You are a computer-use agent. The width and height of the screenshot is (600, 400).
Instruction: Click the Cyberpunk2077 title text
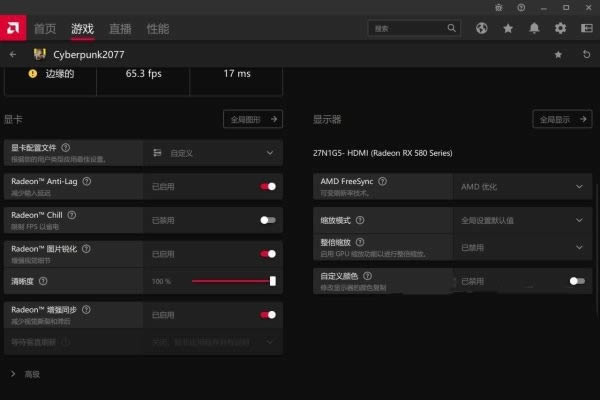pos(89,55)
